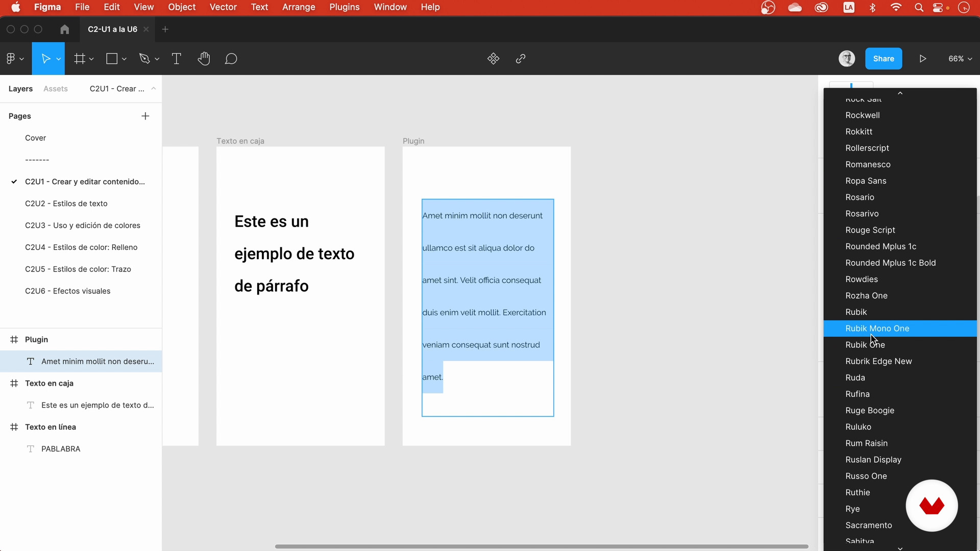Open the File menu
This screenshot has width=980, height=551.
coord(82,7)
